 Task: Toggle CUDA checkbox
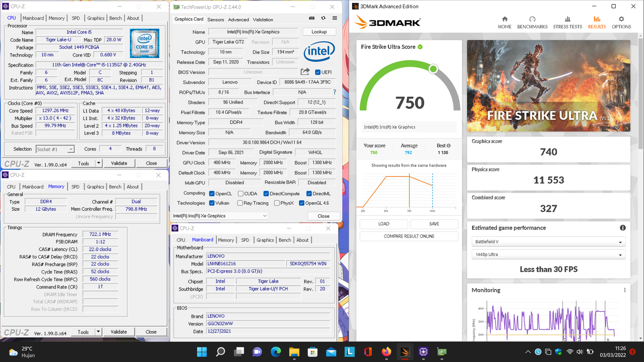pos(240,193)
